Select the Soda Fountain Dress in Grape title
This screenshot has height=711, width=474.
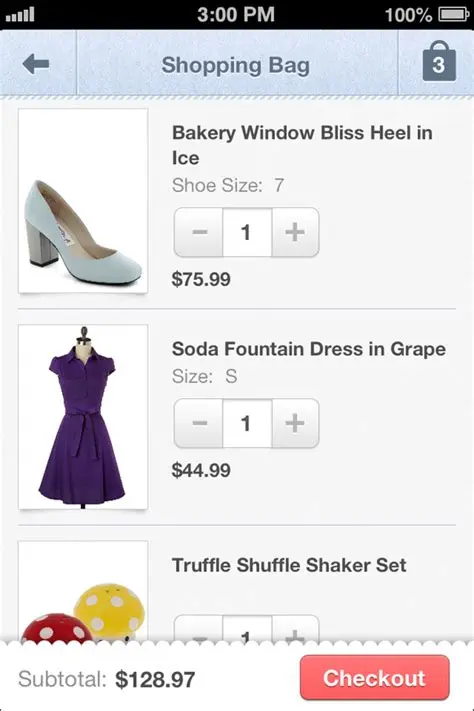[308, 349]
